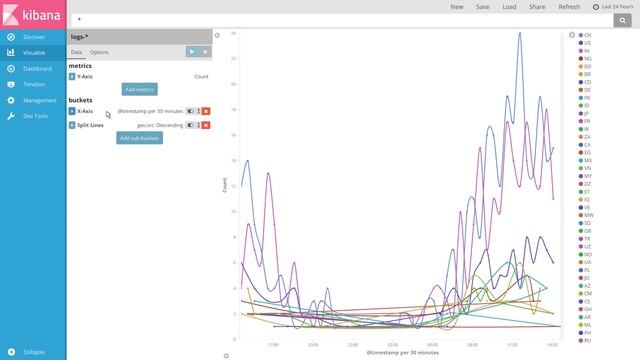Expand the Y-Axis metric settings
The image size is (640, 360).
click(x=72, y=76)
